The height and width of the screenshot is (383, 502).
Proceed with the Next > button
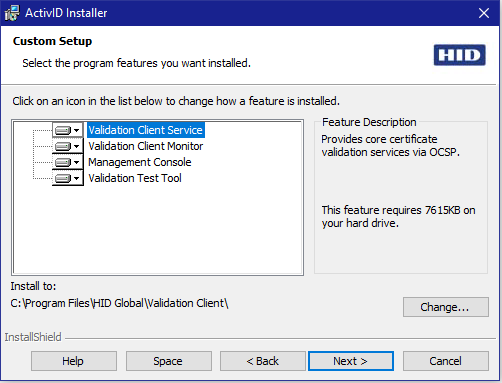[351, 361]
